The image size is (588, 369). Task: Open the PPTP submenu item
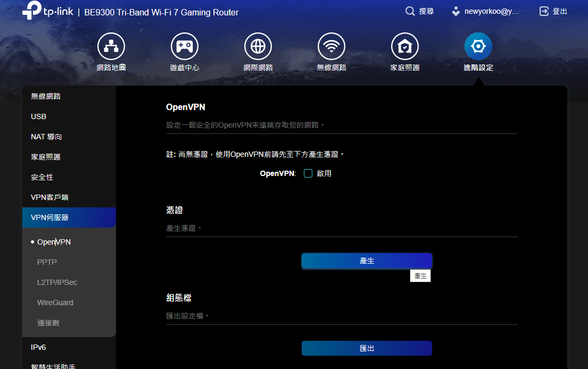click(x=47, y=262)
